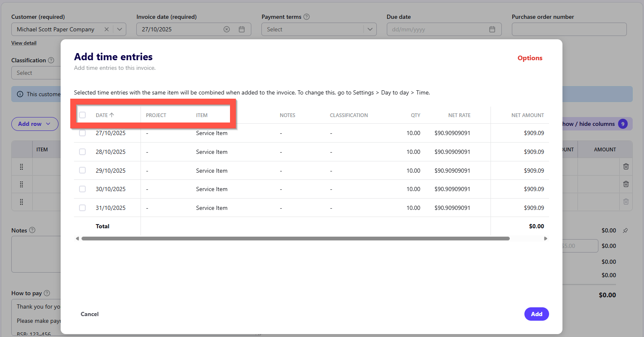Click the PROJECT column header
The height and width of the screenshot is (337, 644).
156,115
